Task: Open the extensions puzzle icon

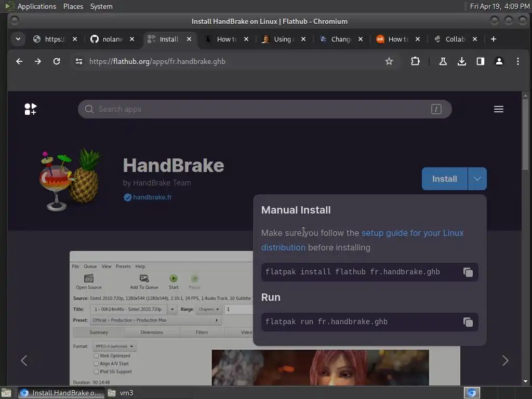Action: 415,61
